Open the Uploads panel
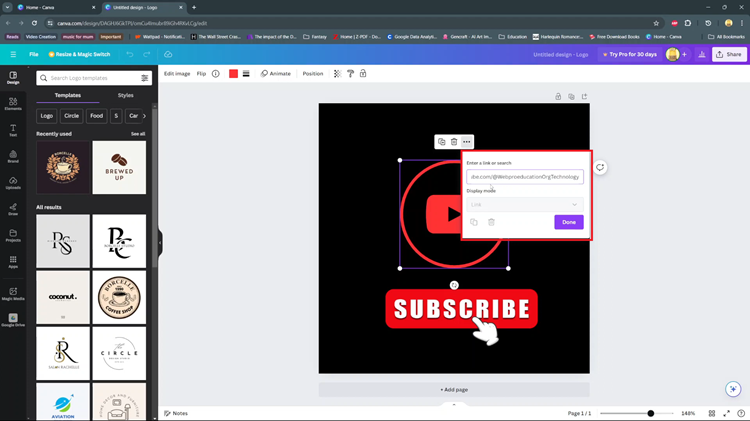Screen dimensions: 750x421 point(13,183)
